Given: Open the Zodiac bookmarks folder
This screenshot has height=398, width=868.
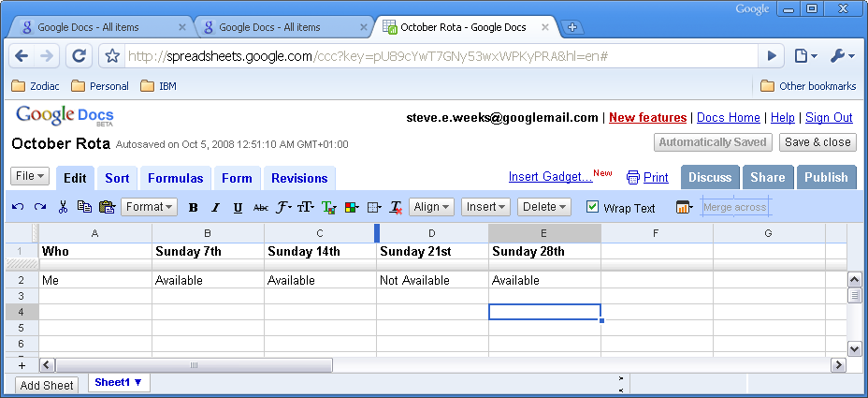Looking at the screenshot, I should (36, 86).
